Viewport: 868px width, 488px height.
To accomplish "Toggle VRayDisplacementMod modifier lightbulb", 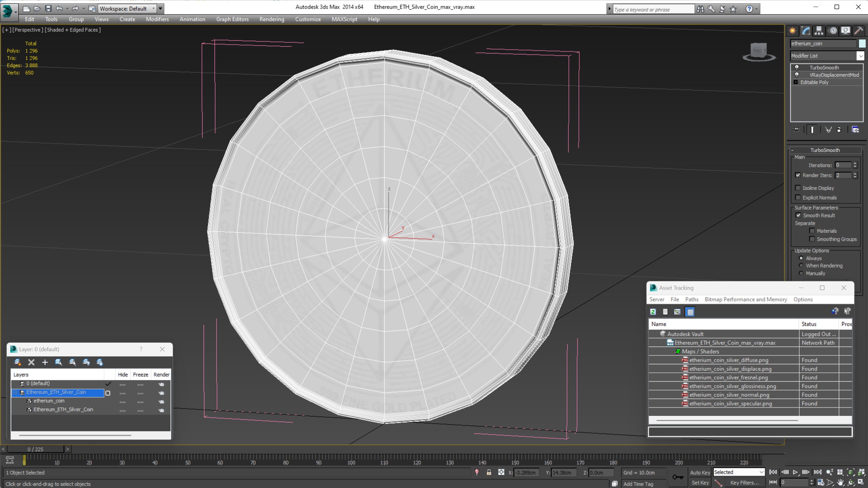I will click(x=797, y=75).
